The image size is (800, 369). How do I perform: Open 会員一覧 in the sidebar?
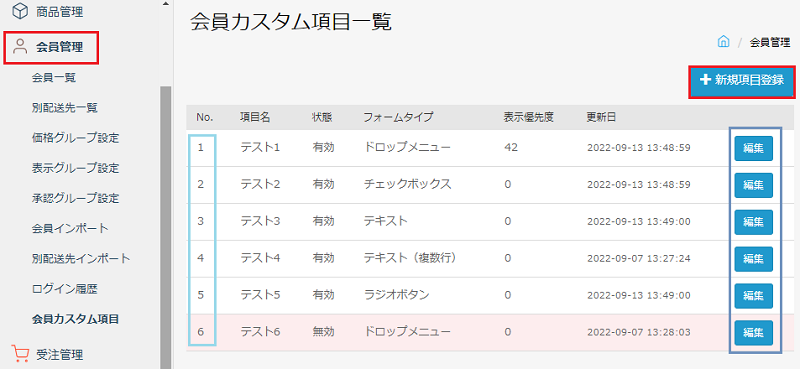click(54, 78)
